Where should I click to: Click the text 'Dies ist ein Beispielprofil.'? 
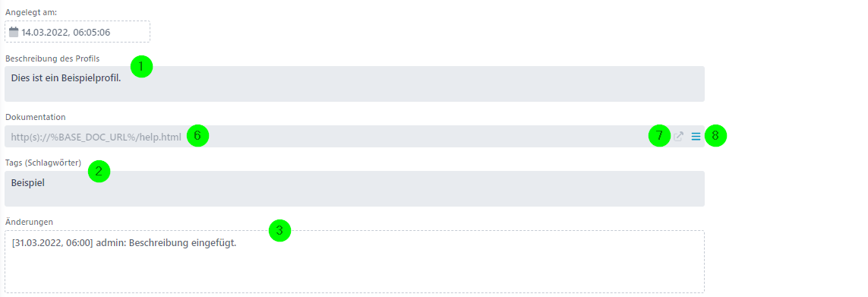(66, 78)
